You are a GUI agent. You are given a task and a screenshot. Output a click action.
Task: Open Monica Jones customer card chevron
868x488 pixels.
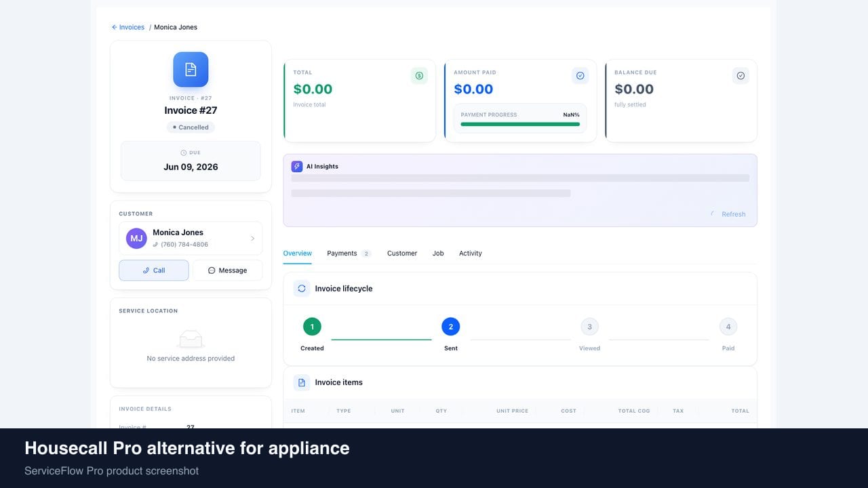pos(252,239)
